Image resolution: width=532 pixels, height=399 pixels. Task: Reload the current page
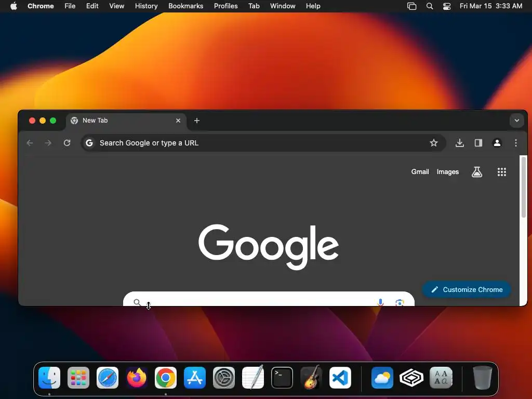click(67, 143)
